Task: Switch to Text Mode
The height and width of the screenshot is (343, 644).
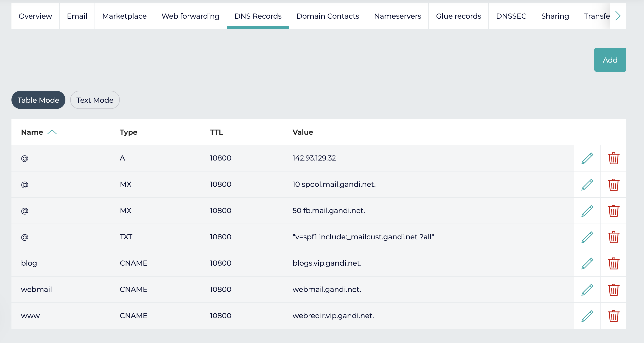Action: click(95, 100)
